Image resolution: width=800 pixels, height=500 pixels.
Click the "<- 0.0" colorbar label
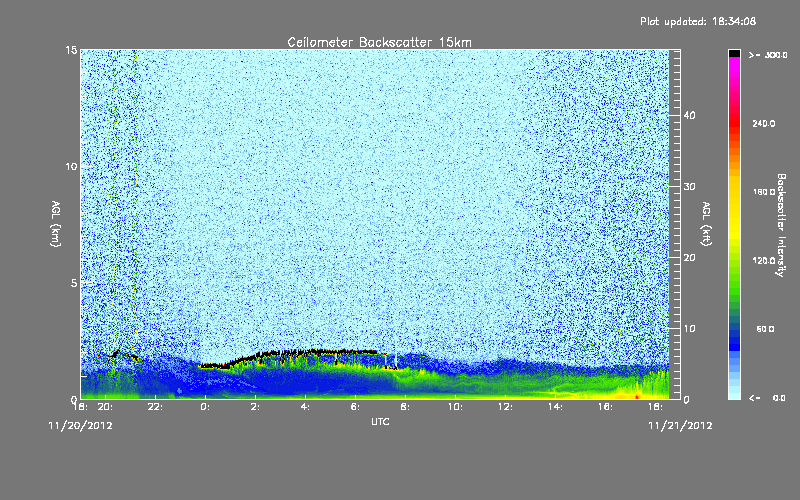767,398
